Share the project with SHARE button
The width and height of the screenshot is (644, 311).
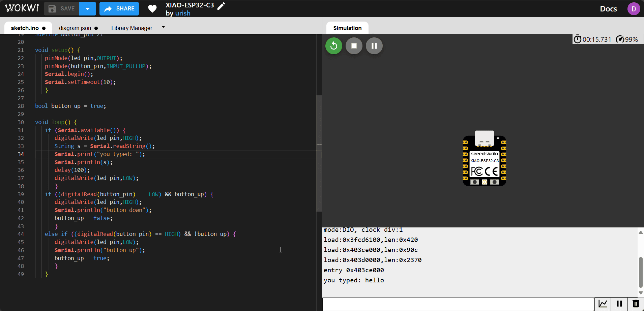(x=119, y=8)
